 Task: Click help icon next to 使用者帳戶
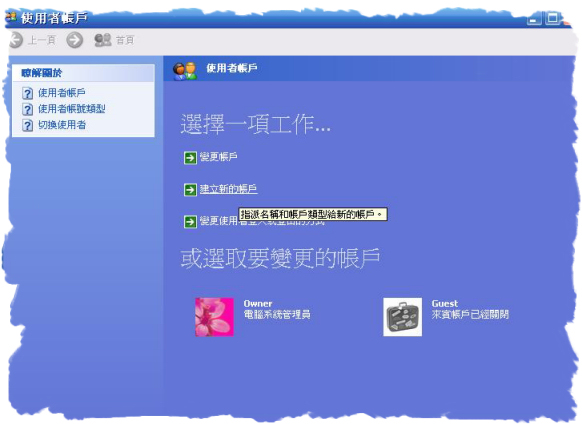tap(27, 93)
